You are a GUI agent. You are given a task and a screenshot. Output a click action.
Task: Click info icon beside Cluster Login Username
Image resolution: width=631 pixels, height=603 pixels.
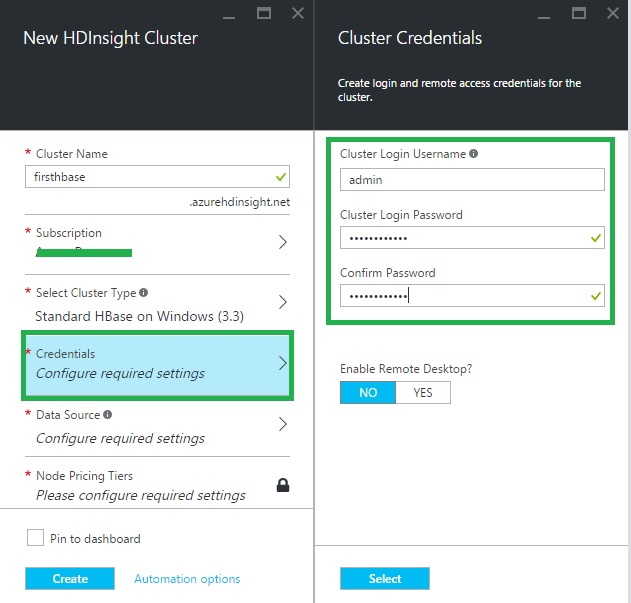click(473, 154)
